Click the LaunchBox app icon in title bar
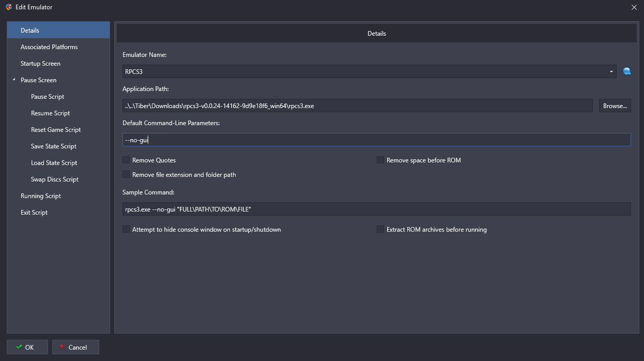The image size is (644, 361). click(x=9, y=7)
